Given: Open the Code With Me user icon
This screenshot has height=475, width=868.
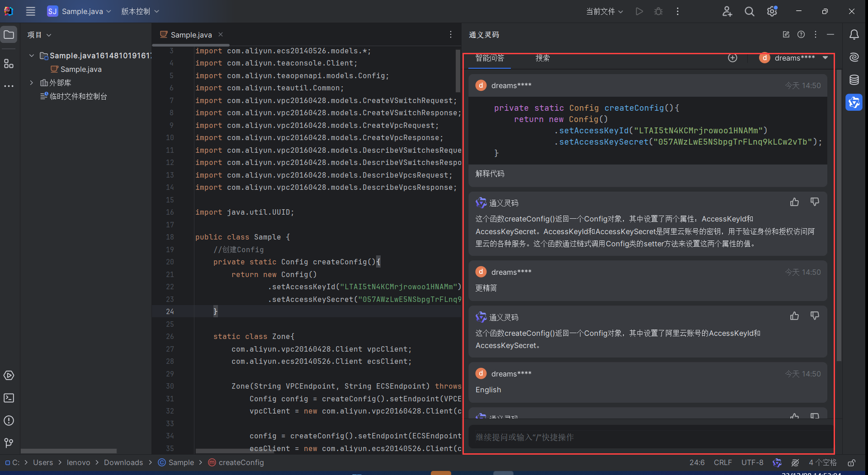Looking at the screenshot, I should tap(727, 11).
